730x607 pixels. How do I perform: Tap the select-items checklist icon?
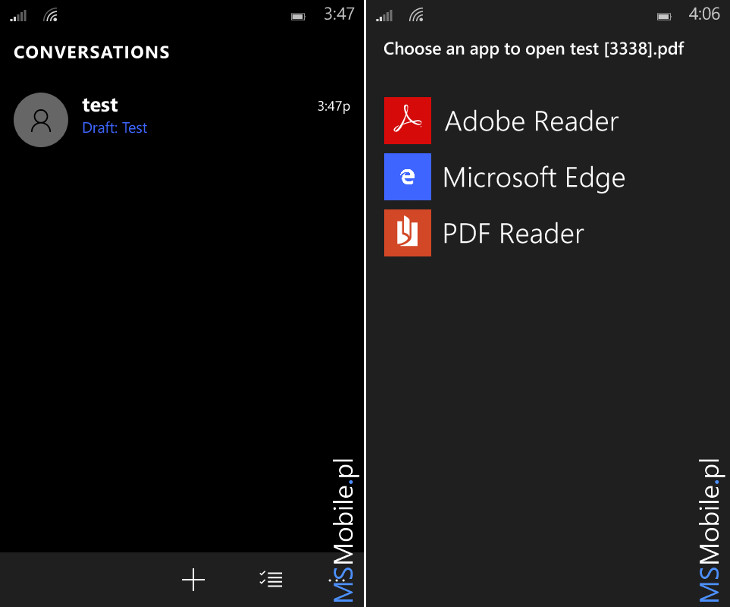click(271, 580)
